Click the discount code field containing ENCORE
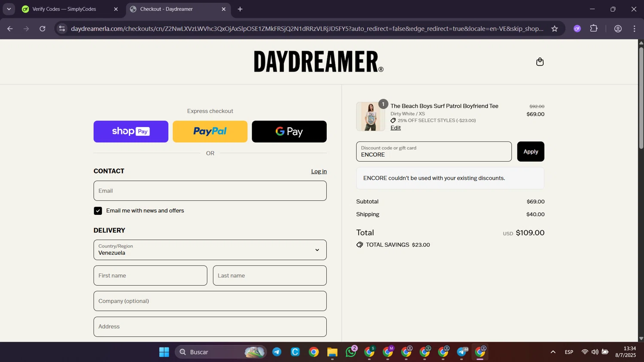Image resolution: width=644 pixels, height=362 pixels. click(434, 151)
